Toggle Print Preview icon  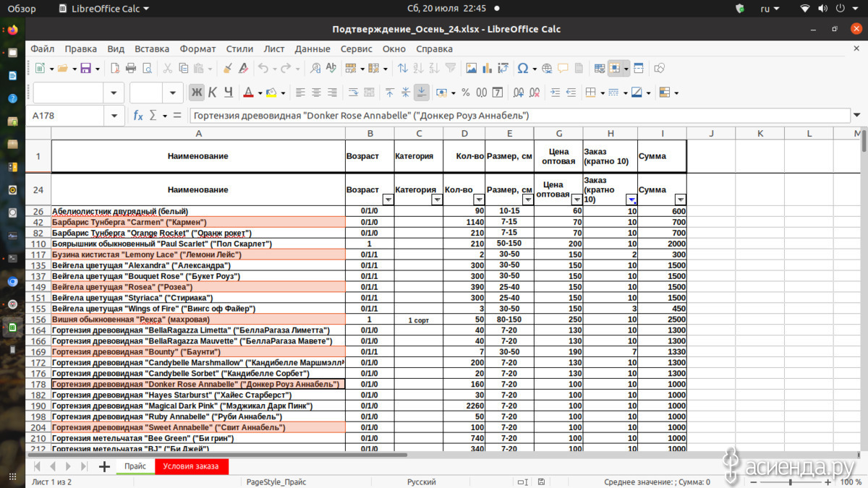click(148, 69)
